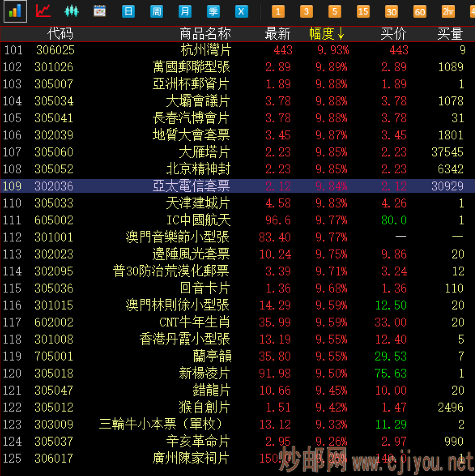This screenshot has height=476, width=475.
Task: Open the trend line chart icon
Action: coord(43,11)
